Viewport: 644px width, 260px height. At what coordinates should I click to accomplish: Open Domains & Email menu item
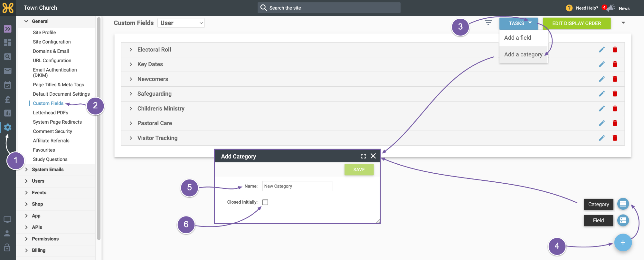click(x=51, y=51)
